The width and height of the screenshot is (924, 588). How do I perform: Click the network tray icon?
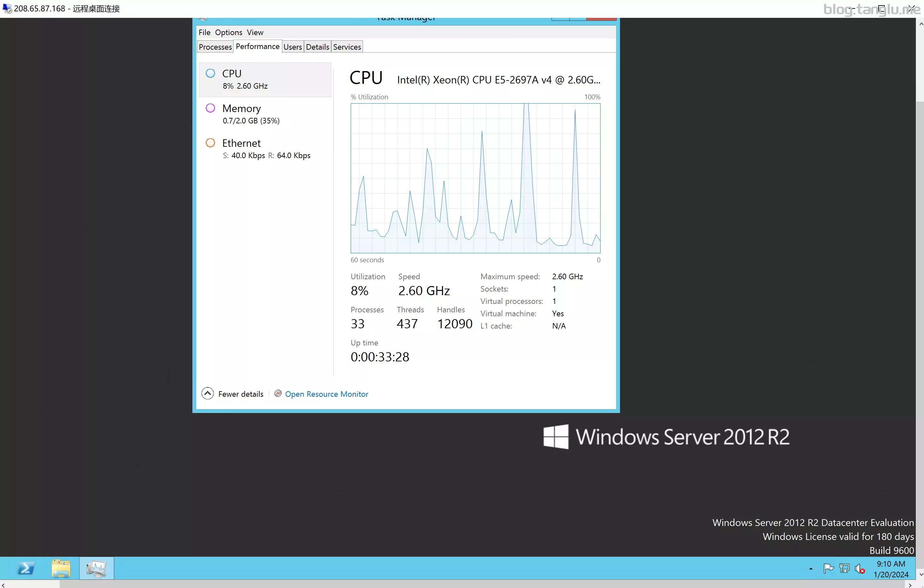tap(844, 569)
